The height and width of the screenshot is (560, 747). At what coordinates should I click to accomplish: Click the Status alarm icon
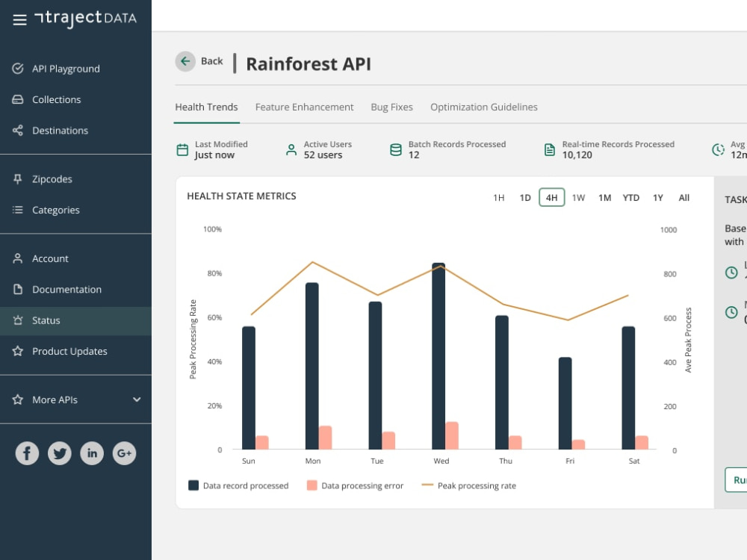[x=18, y=320]
